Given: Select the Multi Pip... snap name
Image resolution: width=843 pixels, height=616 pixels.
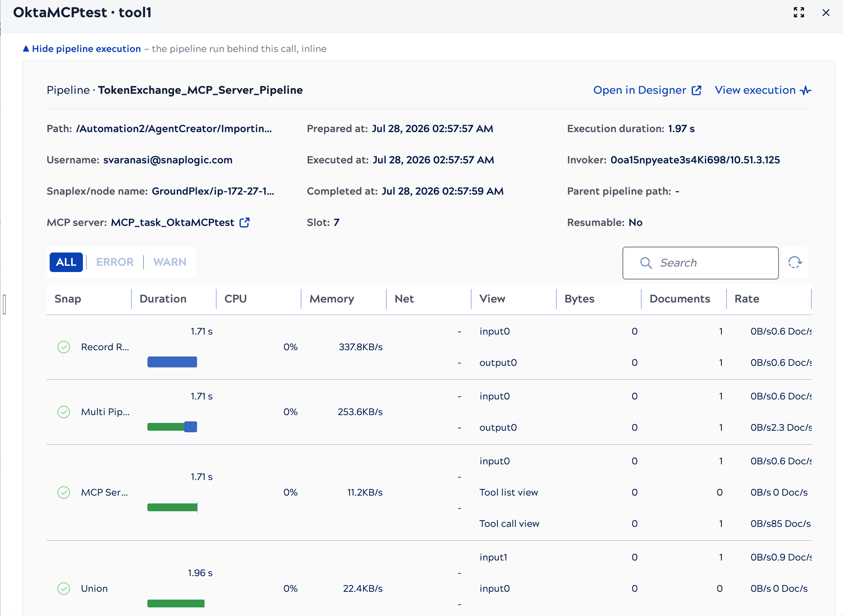Looking at the screenshot, I should click(105, 412).
